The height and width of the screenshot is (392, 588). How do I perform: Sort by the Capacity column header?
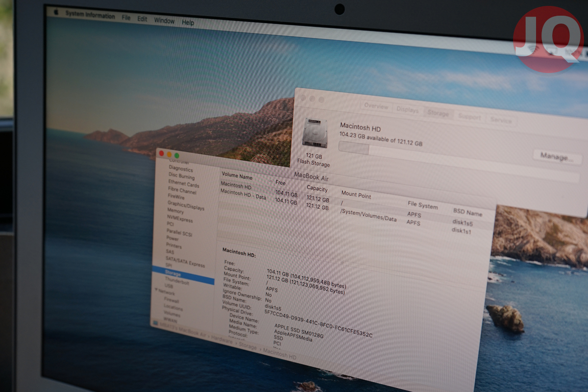(317, 188)
